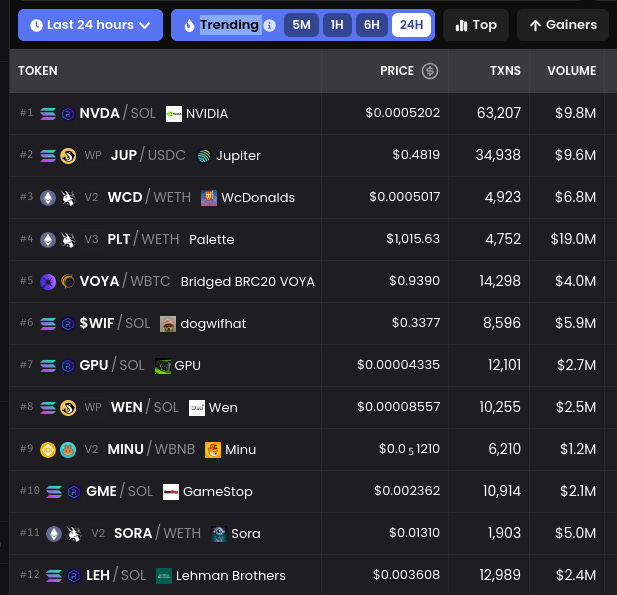Open the PLT/WETH pair row
This screenshot has width=617, height=595.
coord(313,240)
